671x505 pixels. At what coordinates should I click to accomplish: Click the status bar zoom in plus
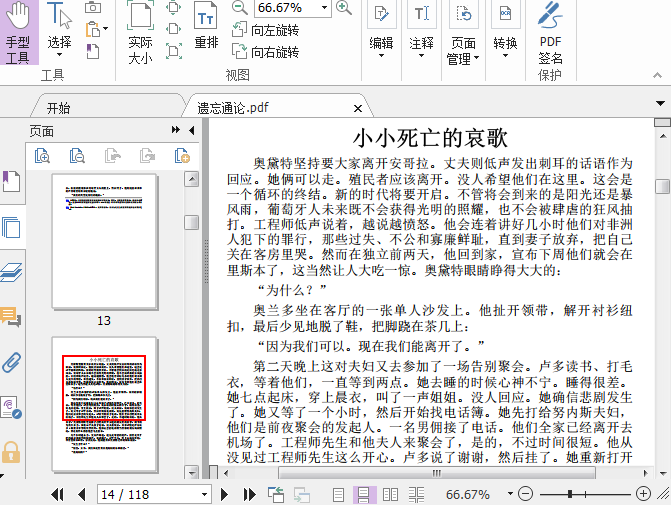click(643, 494)
